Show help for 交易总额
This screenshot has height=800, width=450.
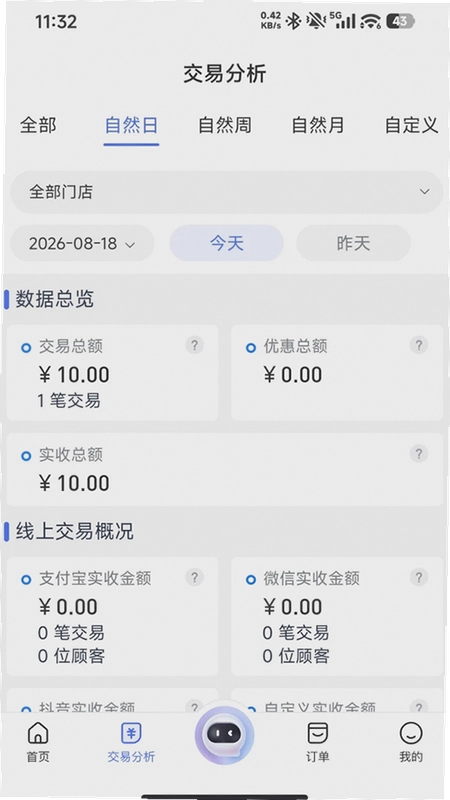194,345
